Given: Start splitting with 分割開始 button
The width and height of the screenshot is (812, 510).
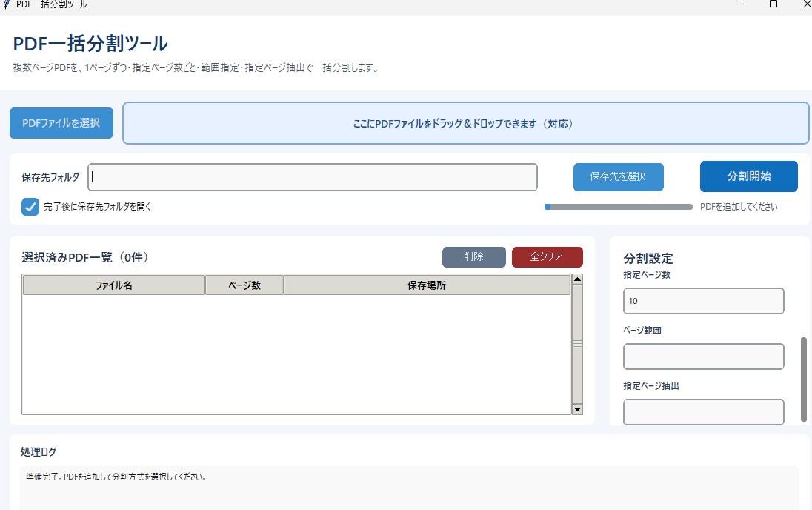Looking at the screenshot, I should [748, 176].
